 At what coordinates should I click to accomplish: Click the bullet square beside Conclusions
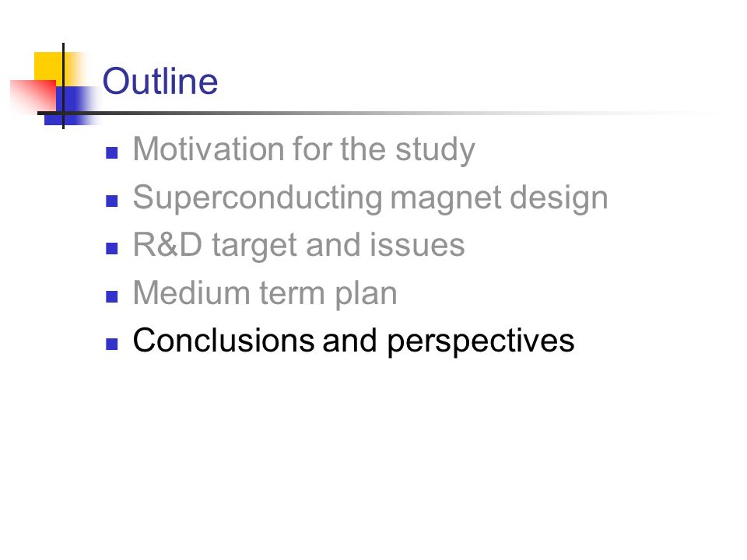tap(111, 345)
